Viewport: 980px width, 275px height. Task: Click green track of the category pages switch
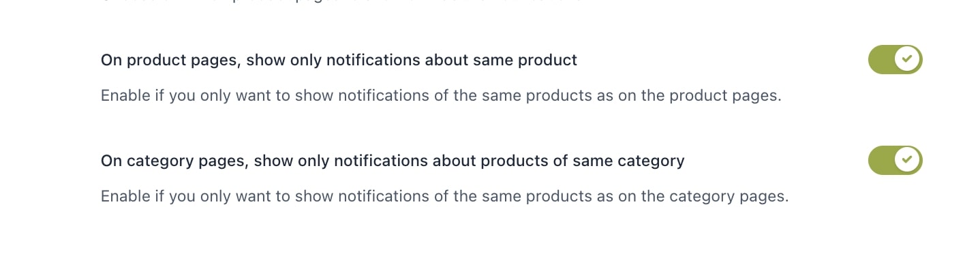881,161
